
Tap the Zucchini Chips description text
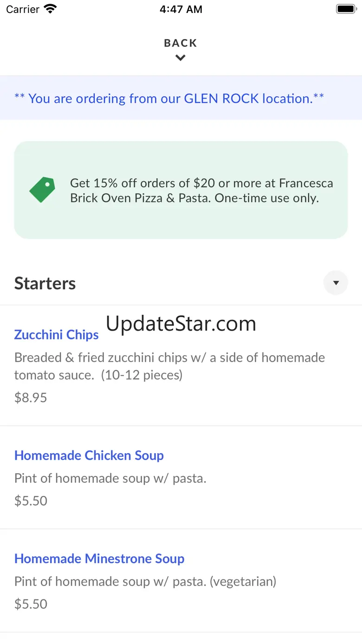click(x=169, y=366)
